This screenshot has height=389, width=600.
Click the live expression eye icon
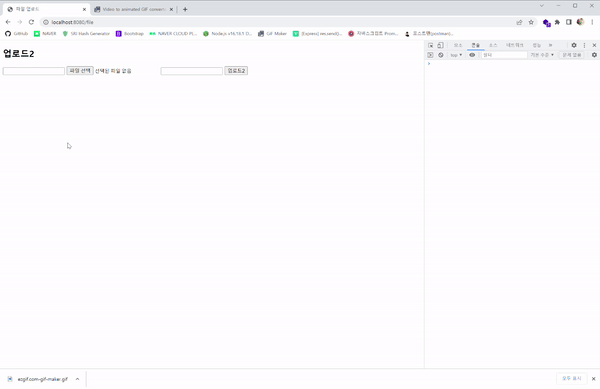[x=472, y=55]
